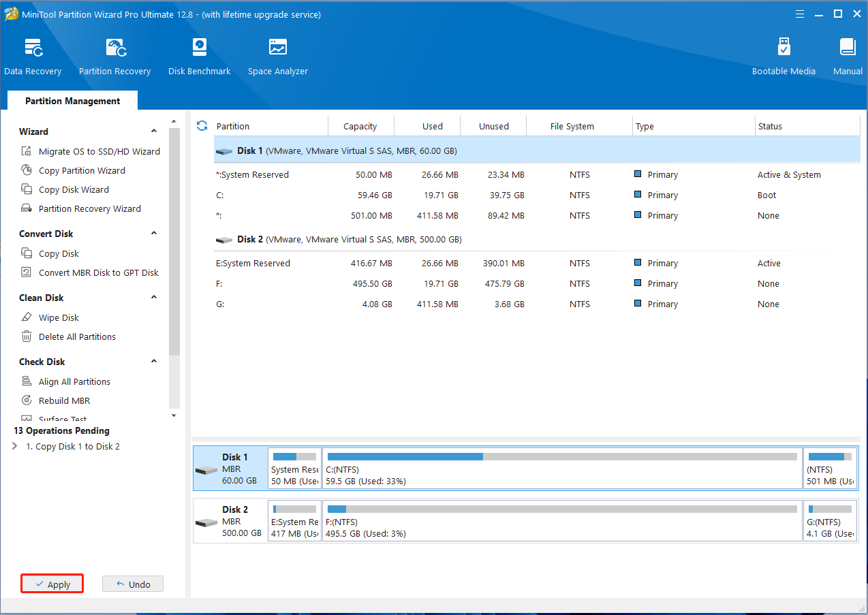
Task: Open Disk Benchmark
Action: (200, 57)
